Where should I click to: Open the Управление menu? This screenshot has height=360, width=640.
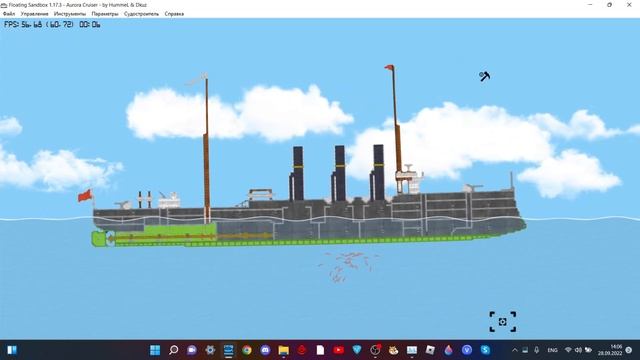coord(34,14)
